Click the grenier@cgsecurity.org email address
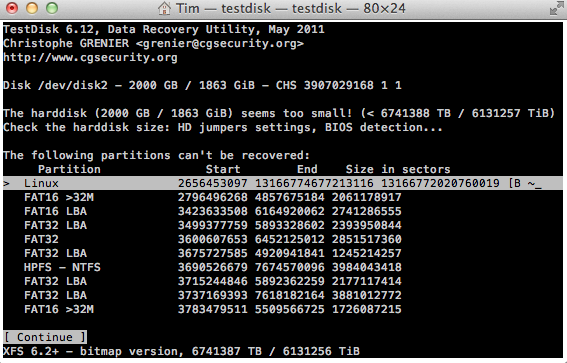This screenshot has height=363, width=567. pyautogui.click(x=220, y=43)
